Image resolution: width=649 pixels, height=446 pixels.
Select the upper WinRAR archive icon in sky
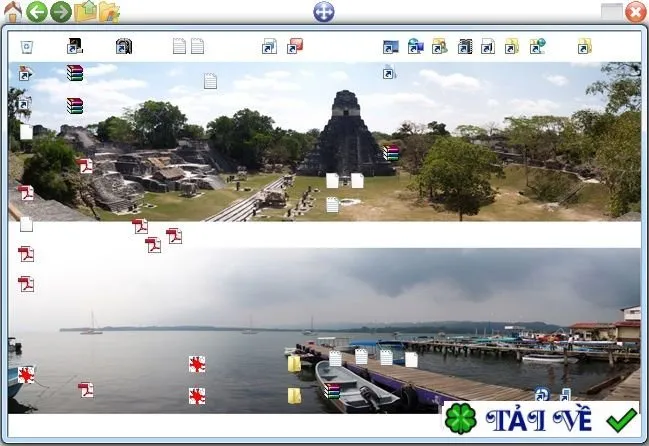tap(75, 73)
